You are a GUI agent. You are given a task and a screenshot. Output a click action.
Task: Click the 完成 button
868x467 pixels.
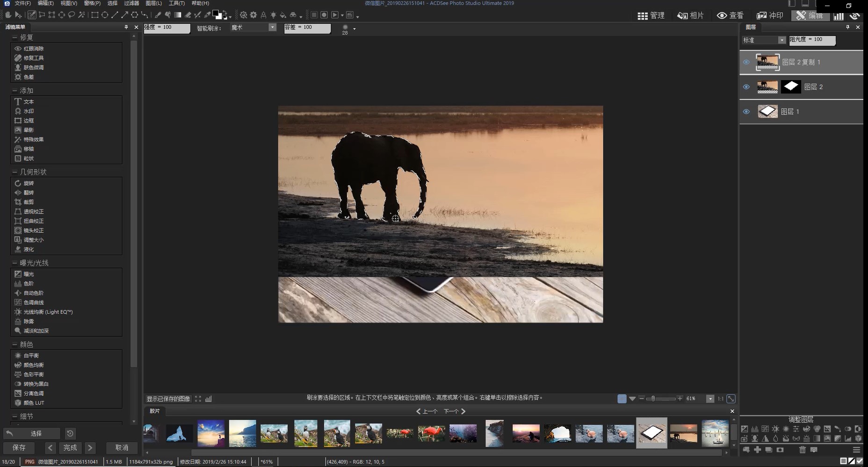pos(70,448)
